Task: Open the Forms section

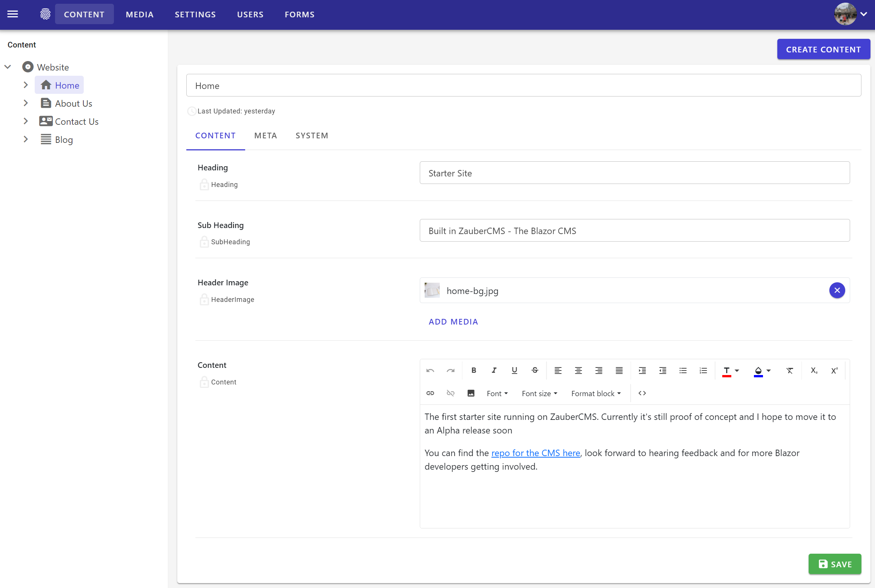Action: (x=300, y=14)
